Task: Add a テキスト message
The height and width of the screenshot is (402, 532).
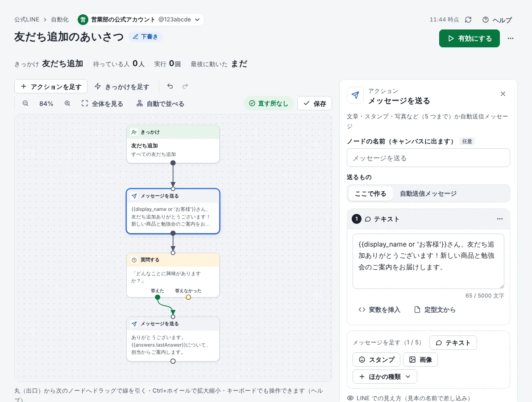Action: (453, 343)
